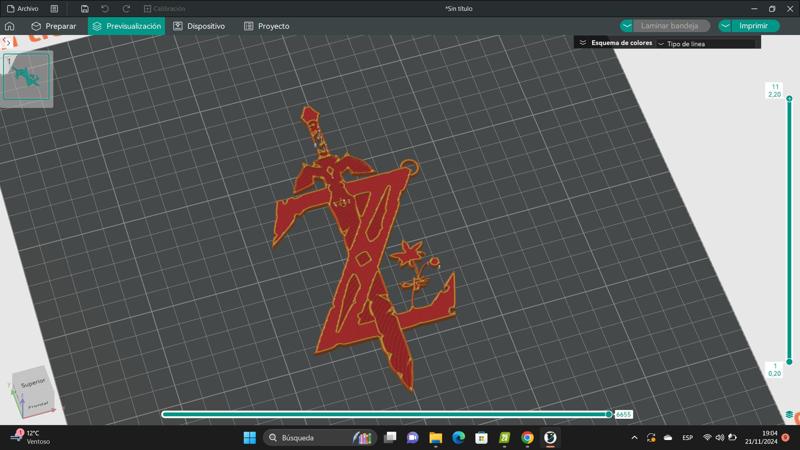Screen dimensions: 800x450
Task: Open the clock and date flyout
Action: 761,437
